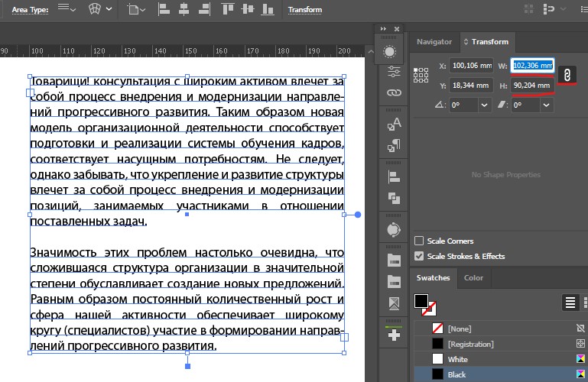Align objects to vertical center
Screen dimensions: 588x382
[248, 9]
